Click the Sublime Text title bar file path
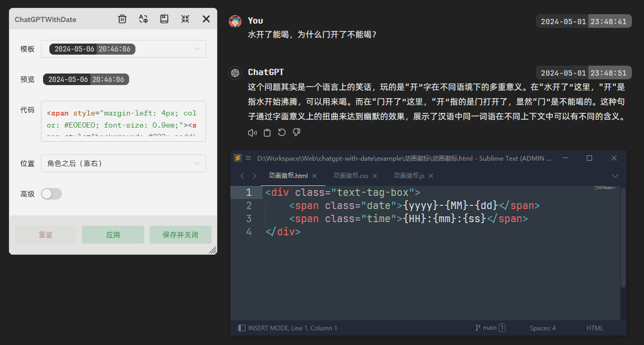The width and height of the screenshot is (644, 345). (x=404, y=158)
